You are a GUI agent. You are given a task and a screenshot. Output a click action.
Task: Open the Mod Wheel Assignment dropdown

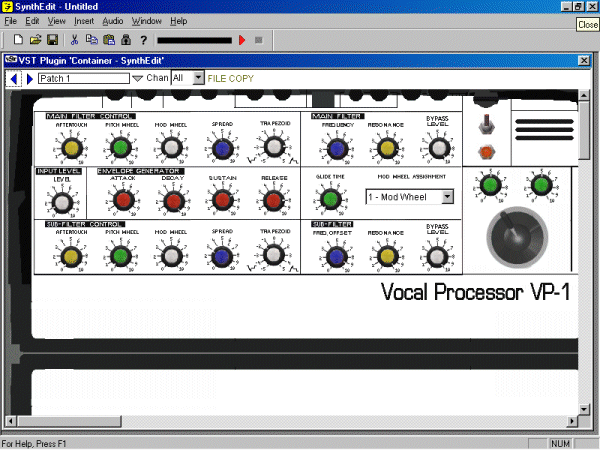coord(447,197)
